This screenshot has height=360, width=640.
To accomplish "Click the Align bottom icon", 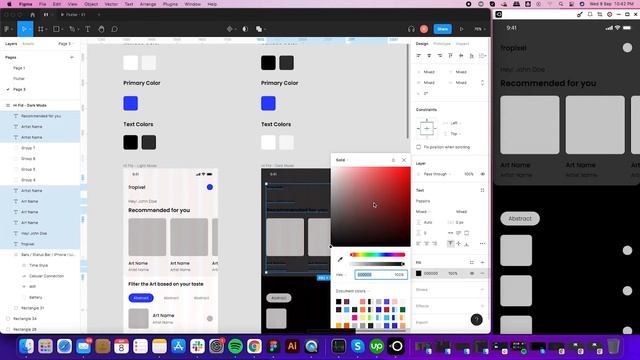I will click(471, 56).
